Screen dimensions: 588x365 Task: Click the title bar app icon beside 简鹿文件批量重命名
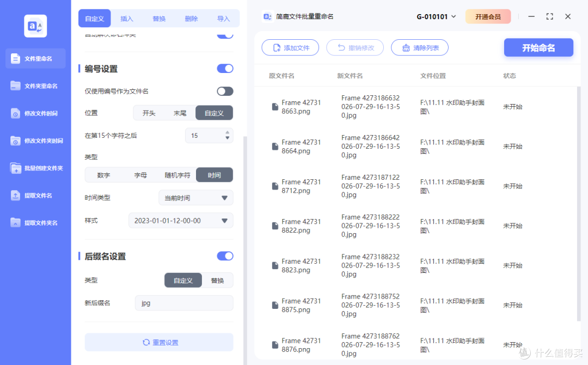point(267,16)
